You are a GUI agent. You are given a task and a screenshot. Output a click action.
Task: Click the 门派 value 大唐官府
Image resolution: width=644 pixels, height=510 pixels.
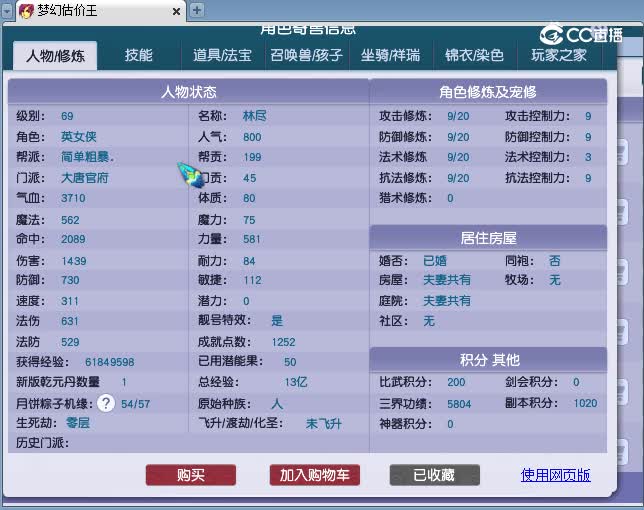click(x=85, y=178)
